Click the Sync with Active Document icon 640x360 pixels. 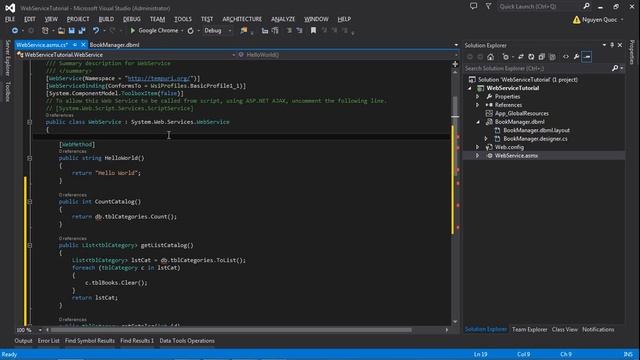pos(520,57)
